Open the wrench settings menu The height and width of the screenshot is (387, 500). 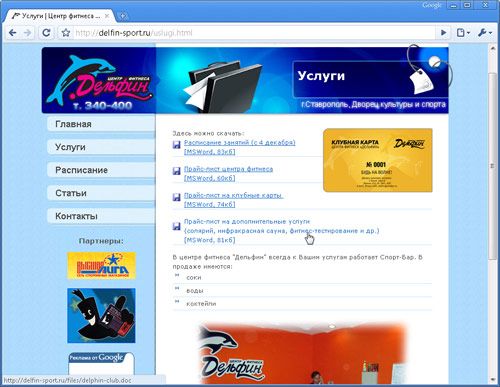[x=484, y=33]
